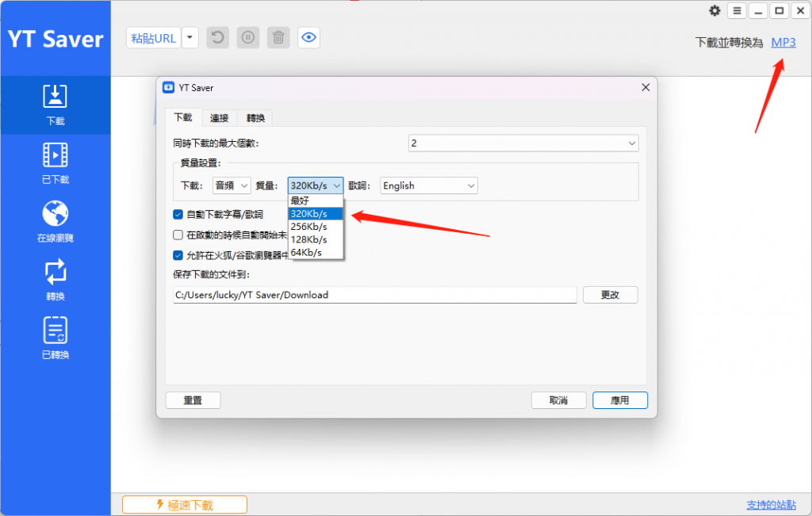Click the 取消 cancel button
The height and width of the screenshot is (516, 812).
click(559, 400)
